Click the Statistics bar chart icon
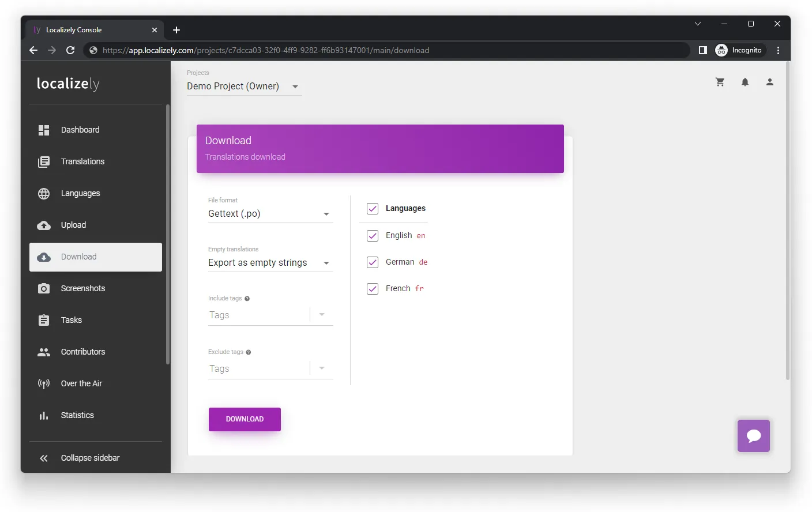Image resolution: width=812 pixels, height=512 pixels. (x=44, y=416)
